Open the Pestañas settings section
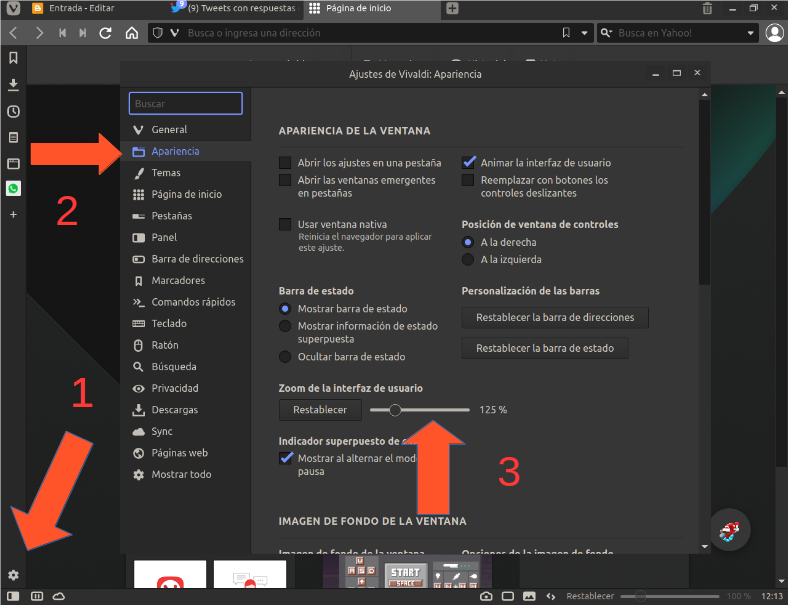The height and width of the screenshot is (605, 788). click(185, 216)
